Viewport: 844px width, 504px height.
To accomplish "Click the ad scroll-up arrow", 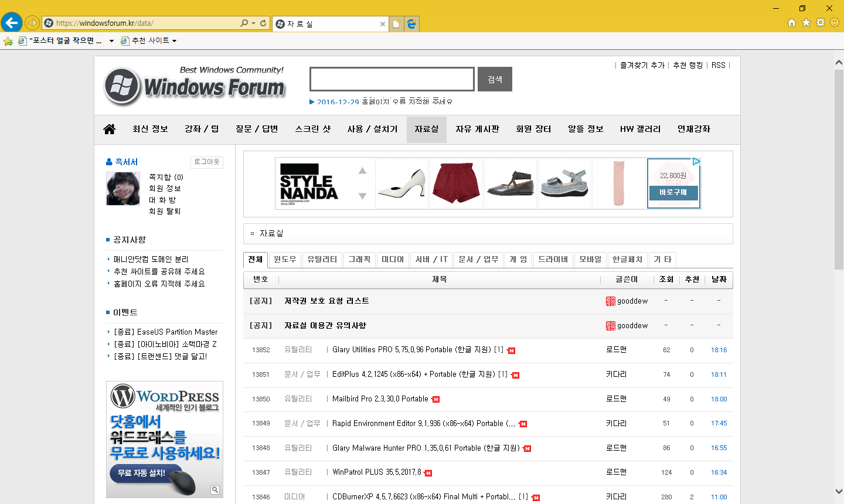I will coord(362,171).
